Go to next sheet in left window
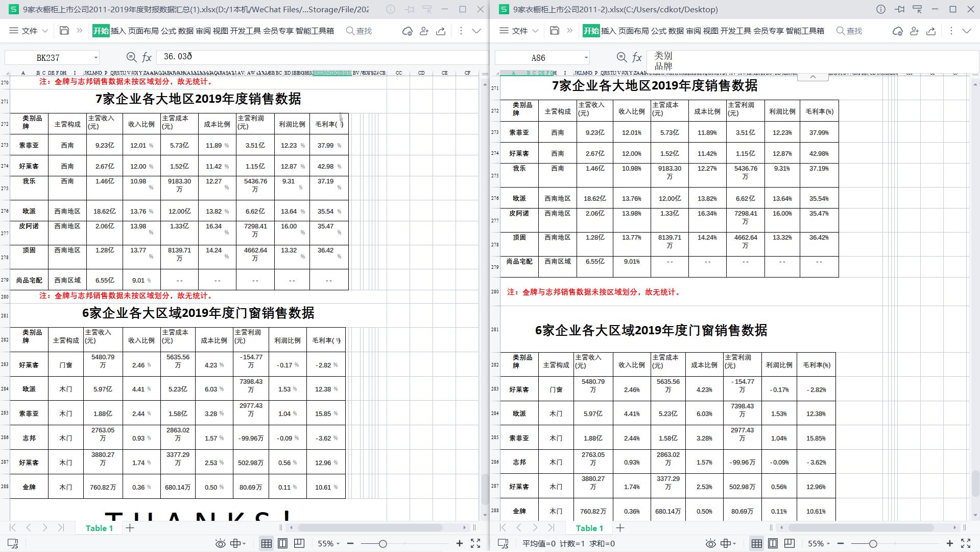The image size is (980, 552). point(45,527)
